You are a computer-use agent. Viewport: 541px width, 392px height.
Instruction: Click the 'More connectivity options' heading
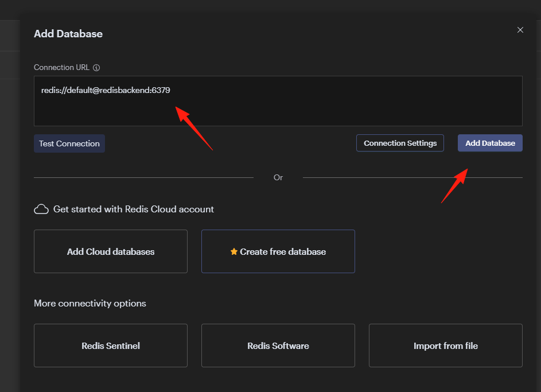[x=89, y=303]
